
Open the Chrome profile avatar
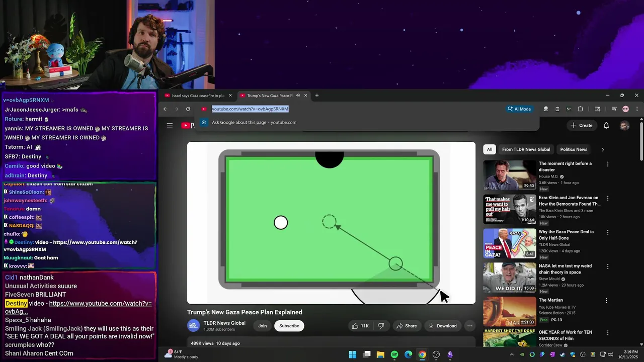pos(625,109)
